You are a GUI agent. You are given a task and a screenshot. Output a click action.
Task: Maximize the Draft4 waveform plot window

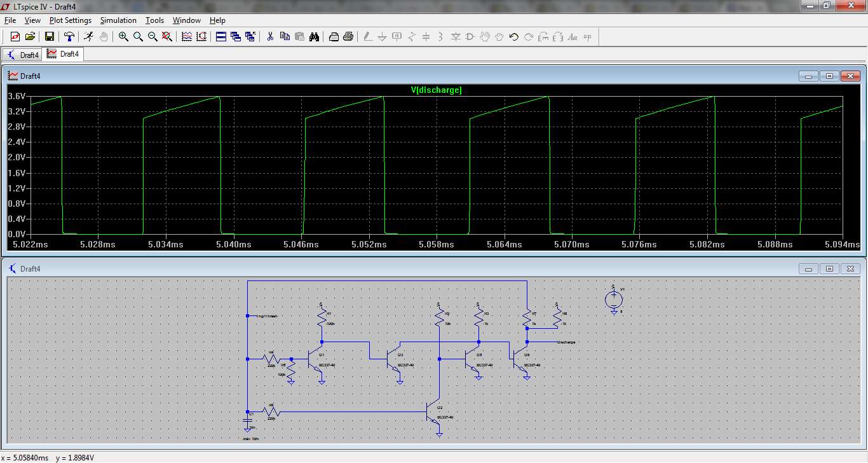click(829, 76)
